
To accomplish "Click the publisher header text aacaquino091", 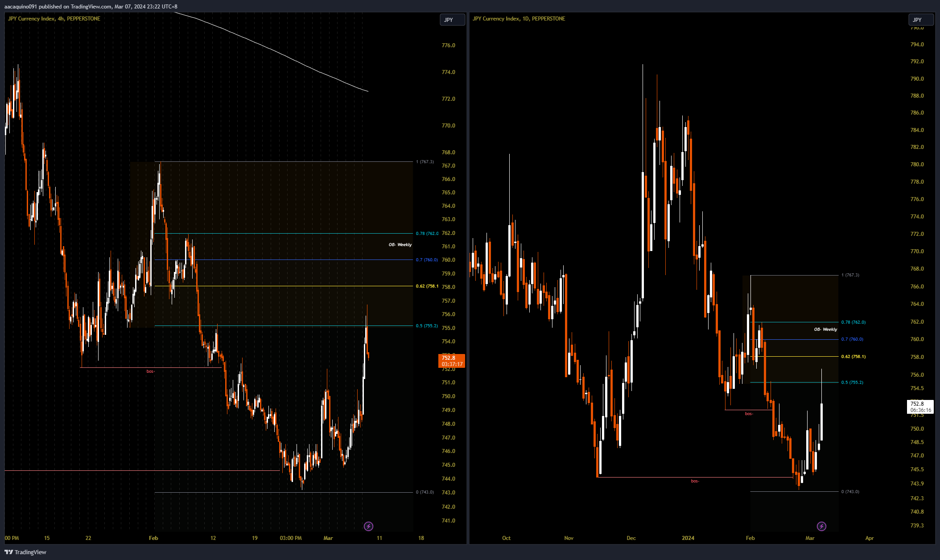I will click(21, 7).
